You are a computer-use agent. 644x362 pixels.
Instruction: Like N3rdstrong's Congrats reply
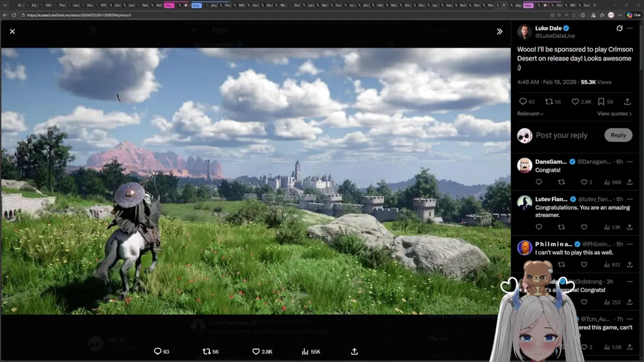point(584,302)
